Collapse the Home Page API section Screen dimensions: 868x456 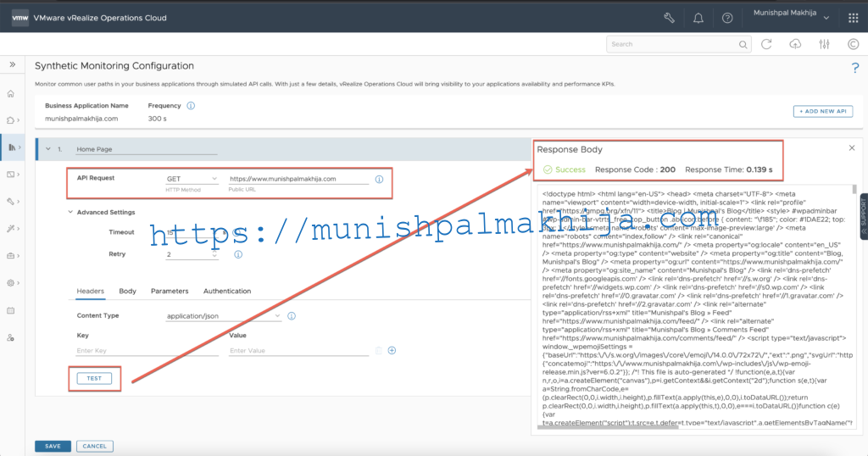click(x=48, y=149)
